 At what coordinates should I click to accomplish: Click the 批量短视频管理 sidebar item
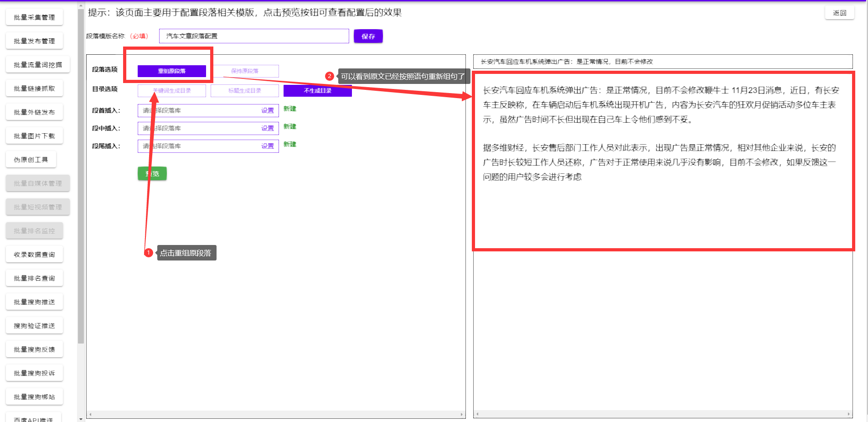pos(38,207)
